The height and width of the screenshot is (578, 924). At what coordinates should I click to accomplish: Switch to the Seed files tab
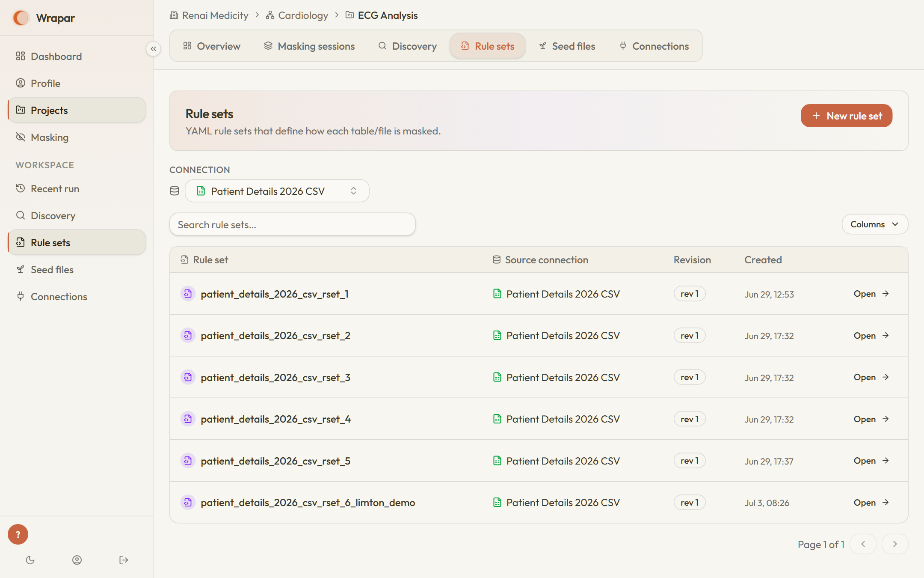(567, 46)
